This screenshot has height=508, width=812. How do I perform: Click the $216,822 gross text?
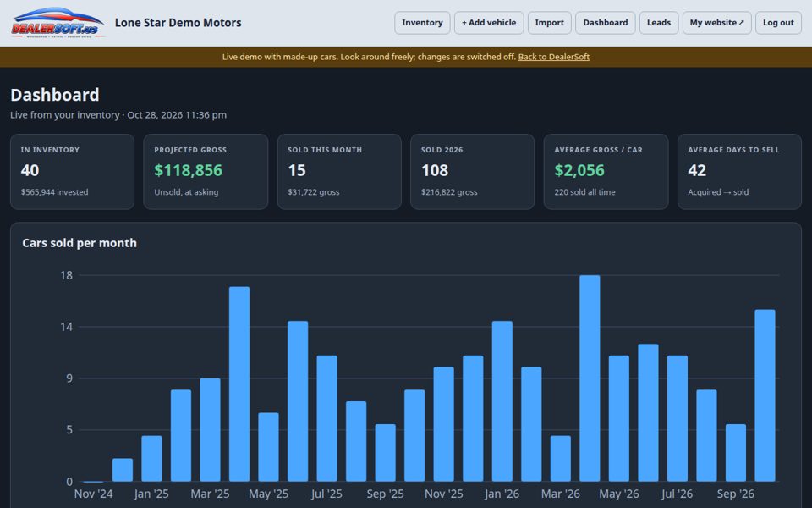coord(449,192)
